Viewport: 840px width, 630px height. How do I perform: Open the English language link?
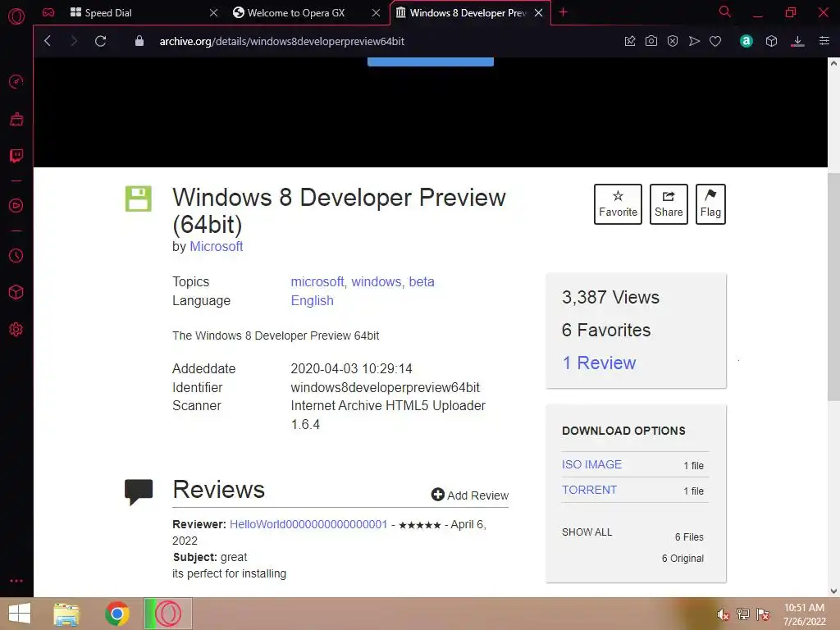[x=313, y=300]
